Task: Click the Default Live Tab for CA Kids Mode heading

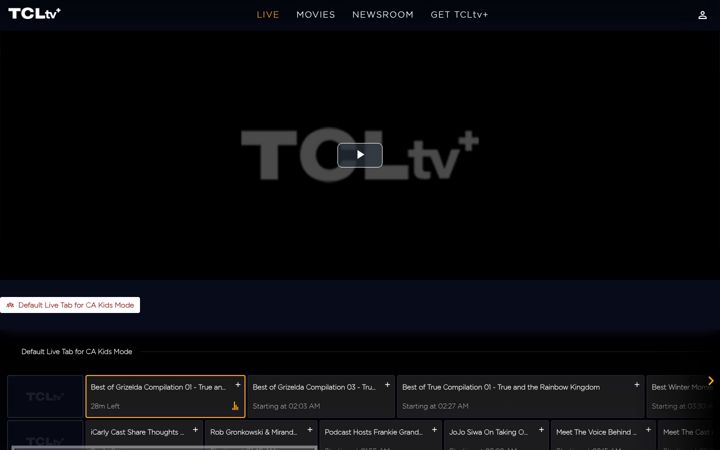Action: coord(77,352)
